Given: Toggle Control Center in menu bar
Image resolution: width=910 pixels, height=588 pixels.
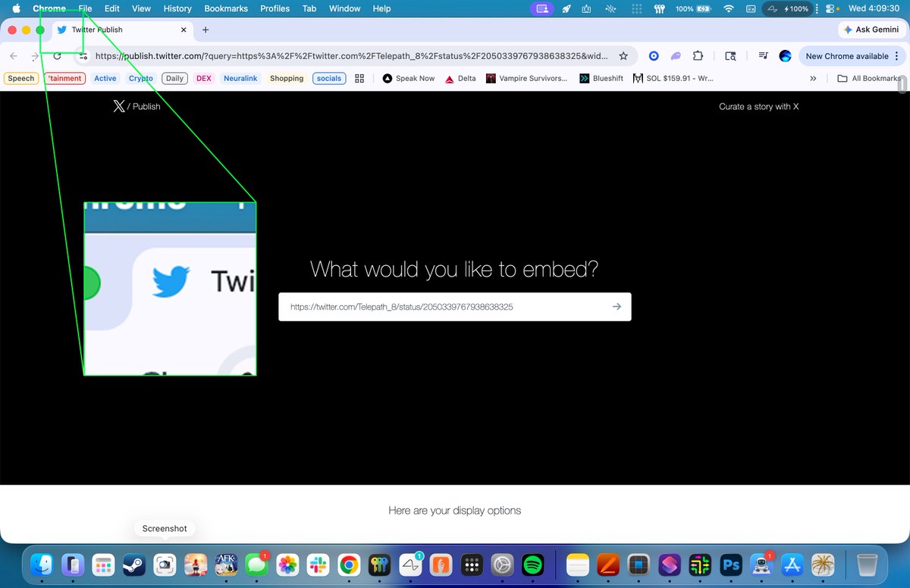Looking at the screenshot, I should pos(831,8).
